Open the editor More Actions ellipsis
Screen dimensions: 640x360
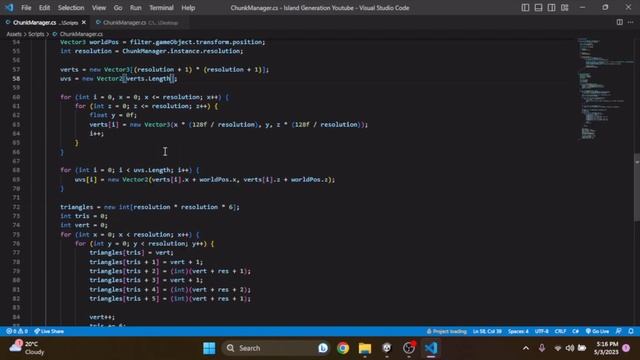(631, 22)
